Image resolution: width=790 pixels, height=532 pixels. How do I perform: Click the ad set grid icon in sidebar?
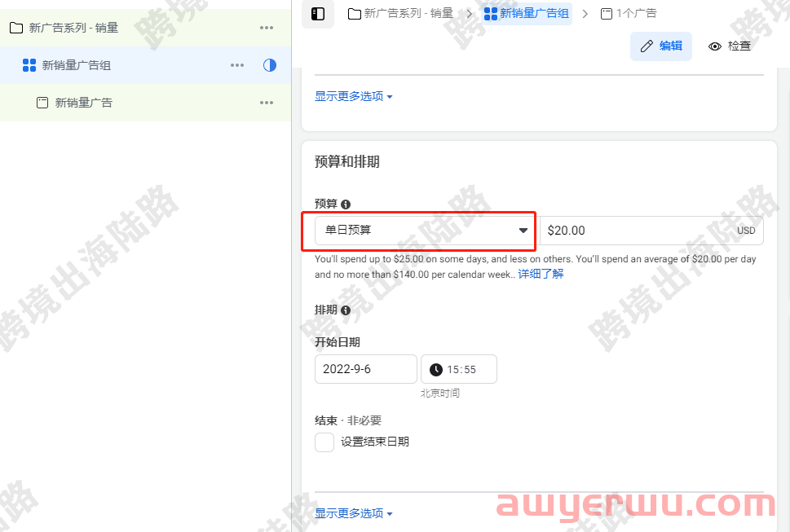(x=29, y=65)
